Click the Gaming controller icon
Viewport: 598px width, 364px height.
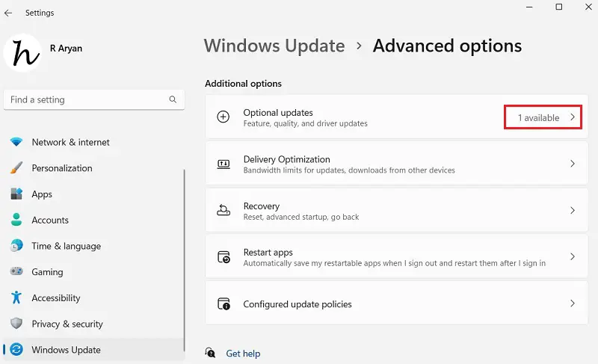[16, 272]
